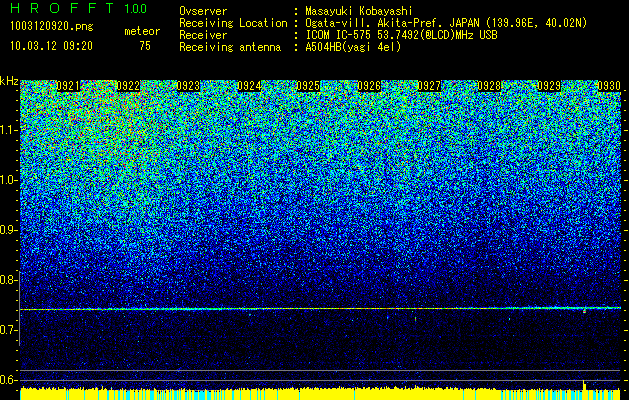Screen dimensions: 629x400
Task: Click the Ovserver label
Action: point(203,11)
